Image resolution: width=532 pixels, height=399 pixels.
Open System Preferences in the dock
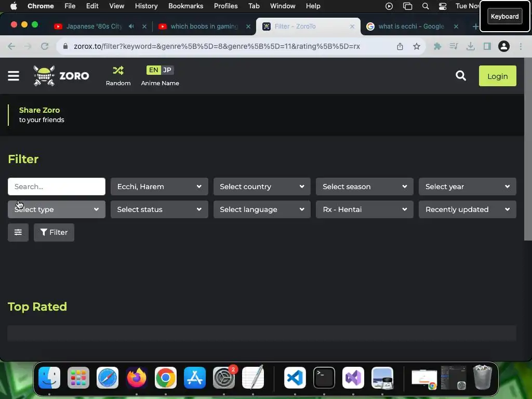click(223, 378)
